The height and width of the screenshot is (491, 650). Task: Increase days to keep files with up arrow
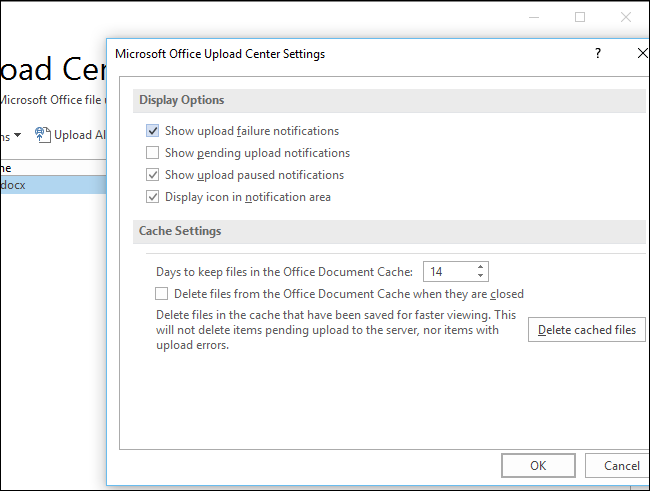click(481, 267)
